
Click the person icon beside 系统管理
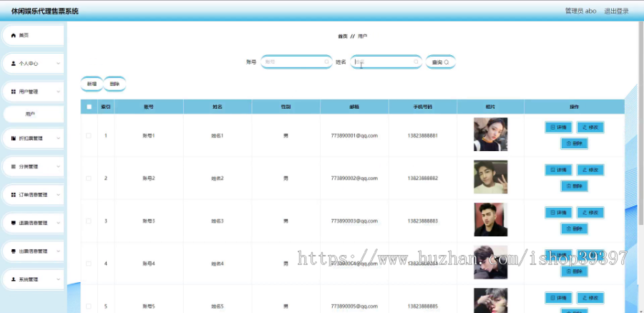pyautogui.click(x=13, y=279)
